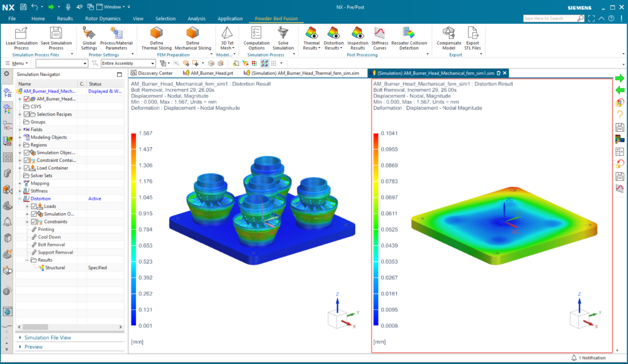
Task: Open the Entire Assembly dropdown
Action: (x=153, y=64)
